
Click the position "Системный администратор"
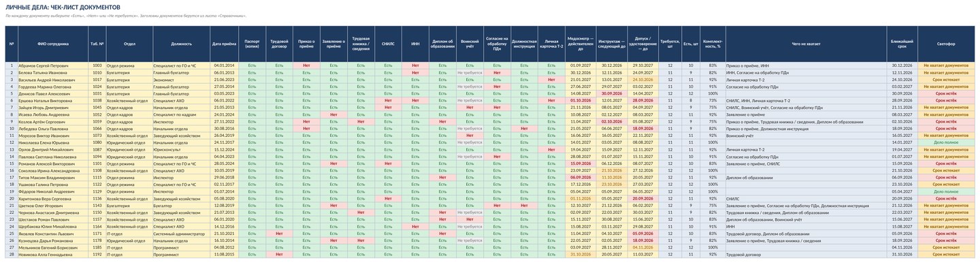pos(181,233)
